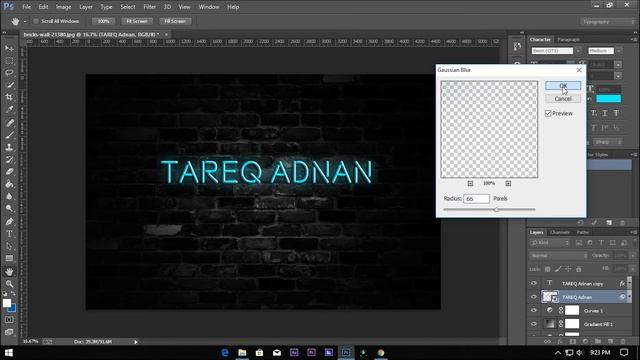640x360 pixels.
Task: Open the layer blend mode Normal dropdown
Action: [559, 256]
